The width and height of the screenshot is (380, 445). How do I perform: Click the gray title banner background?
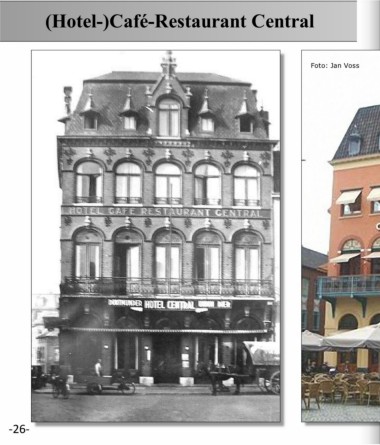178,21
